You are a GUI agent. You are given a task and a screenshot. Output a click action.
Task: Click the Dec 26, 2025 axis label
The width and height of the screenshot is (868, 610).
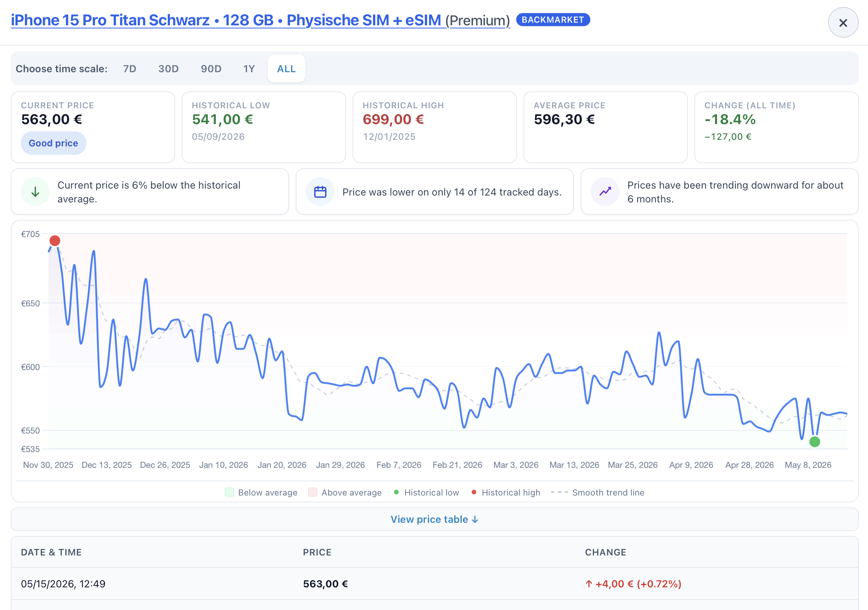point(165,465)
